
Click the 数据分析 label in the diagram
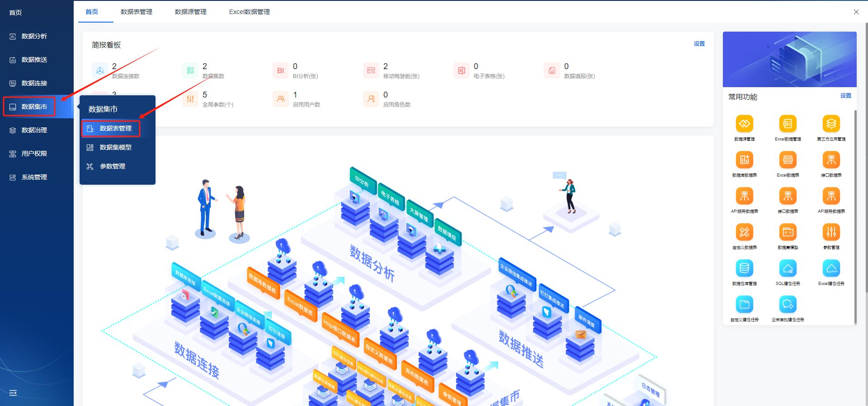point(372,263)
